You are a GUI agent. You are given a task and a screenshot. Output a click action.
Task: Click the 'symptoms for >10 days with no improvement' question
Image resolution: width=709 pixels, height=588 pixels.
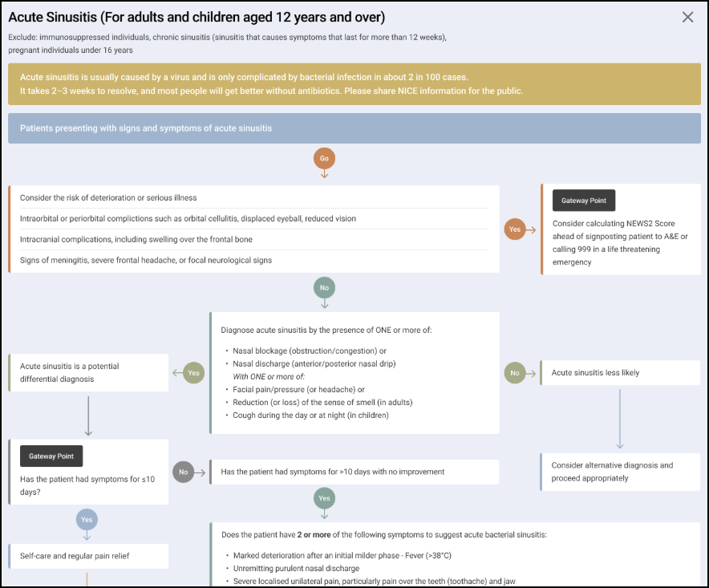coord(354,472)
